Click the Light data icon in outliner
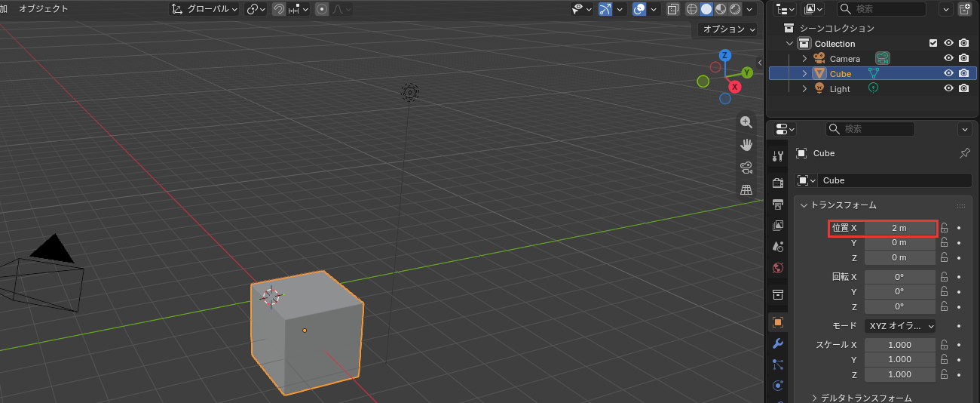 click(x=874, y=88)
